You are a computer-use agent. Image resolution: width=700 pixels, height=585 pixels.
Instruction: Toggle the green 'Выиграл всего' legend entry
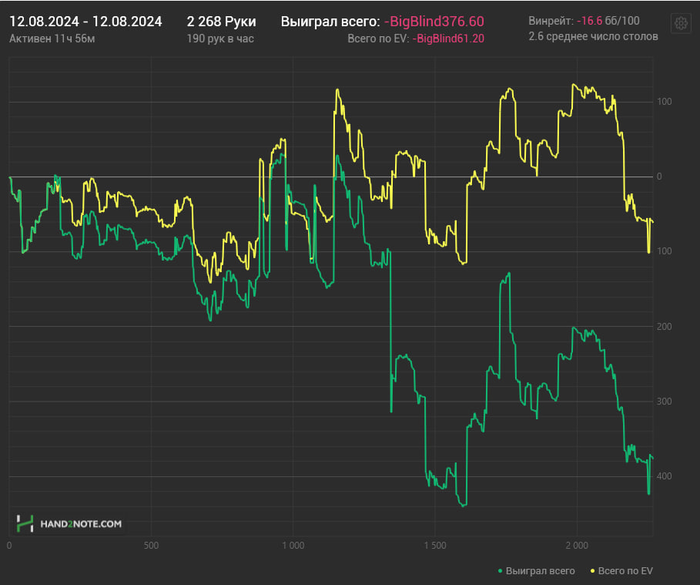537,571
